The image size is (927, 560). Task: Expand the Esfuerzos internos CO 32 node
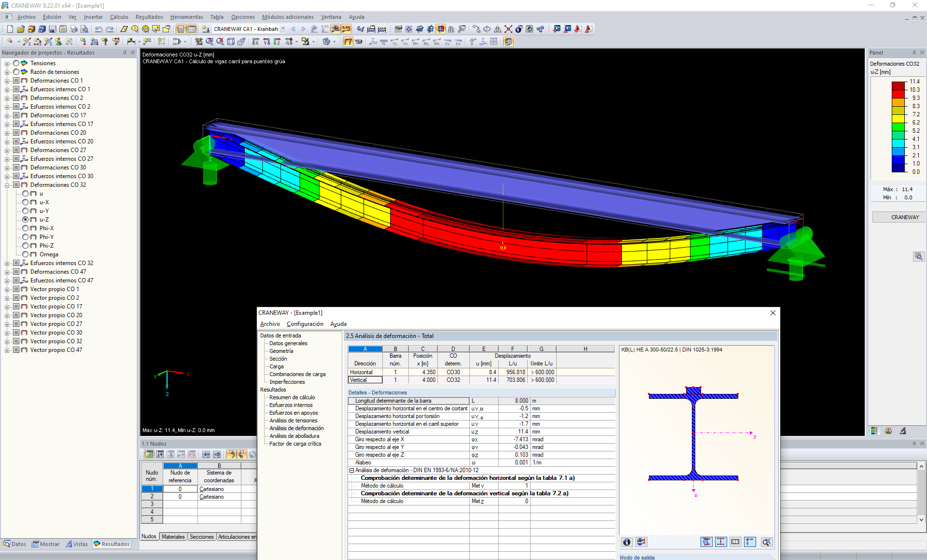point(7,263)
